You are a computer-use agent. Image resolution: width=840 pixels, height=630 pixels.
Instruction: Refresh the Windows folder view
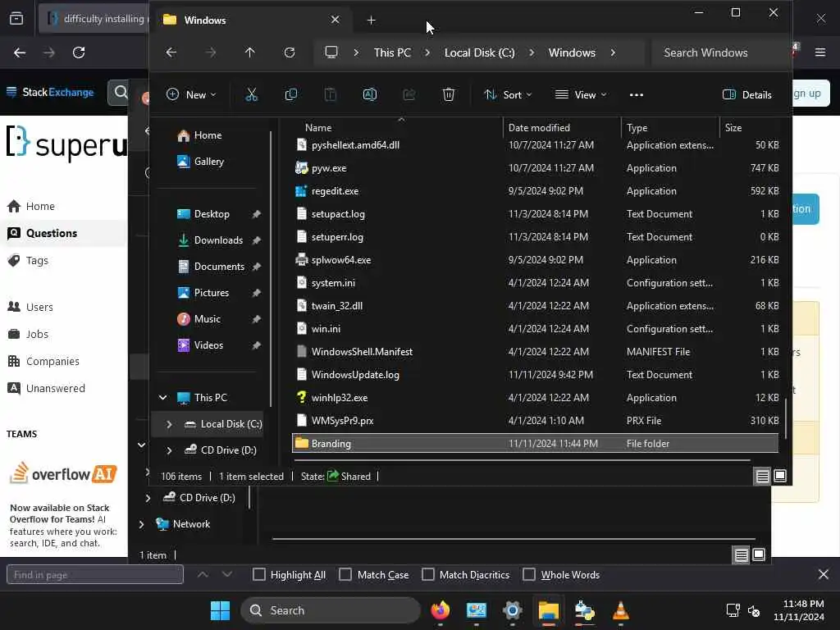pos(290,52)
